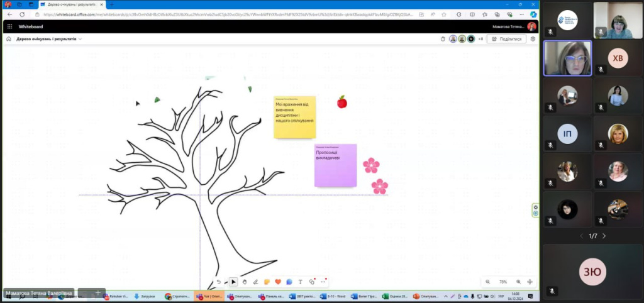Viewport: 644px width, 303px height.
Task: Add this page to favorites star
Action: (444, 14)
